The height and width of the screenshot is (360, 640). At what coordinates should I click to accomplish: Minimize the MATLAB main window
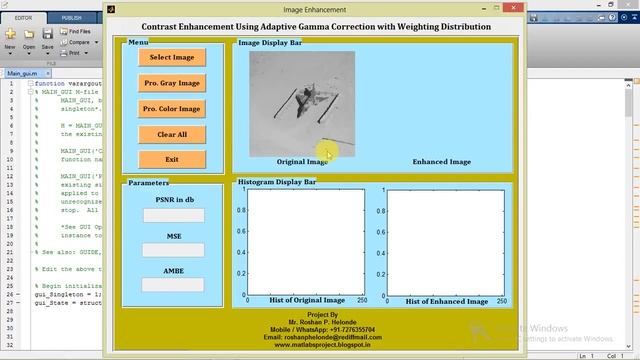598,4
